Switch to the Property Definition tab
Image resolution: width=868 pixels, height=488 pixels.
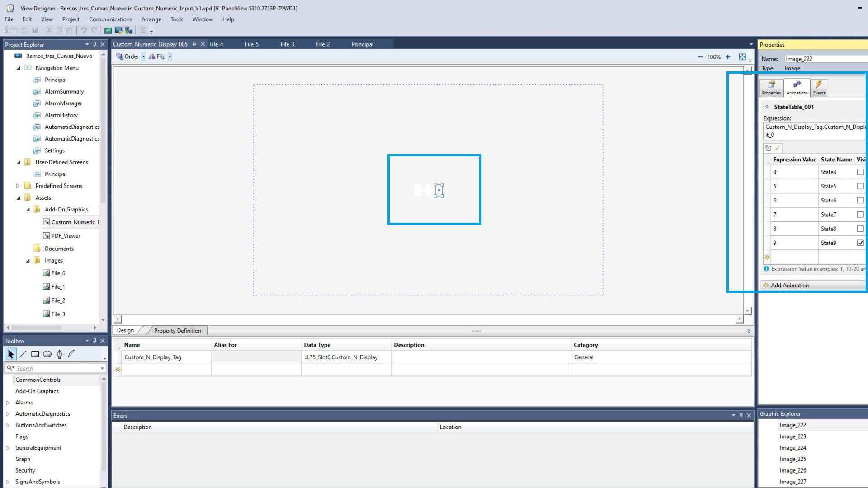(x=177, y=331)
